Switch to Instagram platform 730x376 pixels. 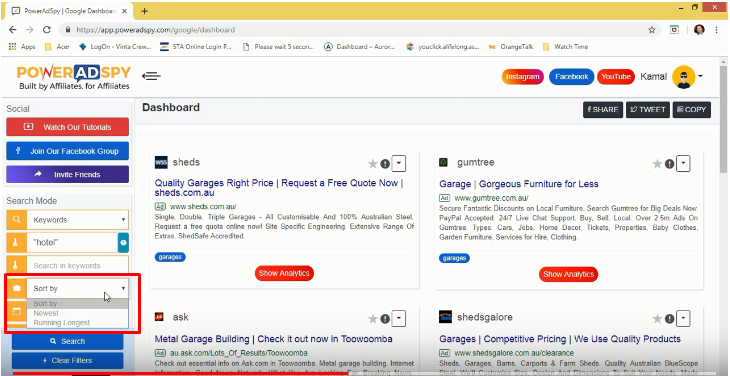(522, 77)
